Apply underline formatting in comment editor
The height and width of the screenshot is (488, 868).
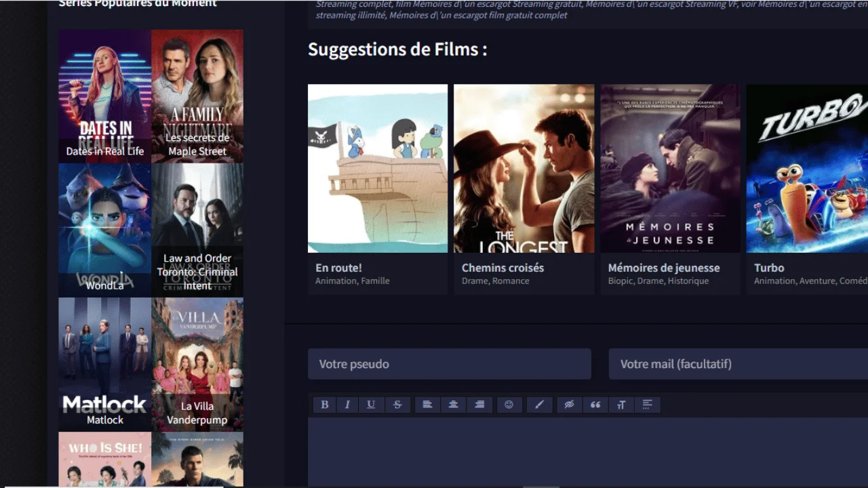coord(371,405)
